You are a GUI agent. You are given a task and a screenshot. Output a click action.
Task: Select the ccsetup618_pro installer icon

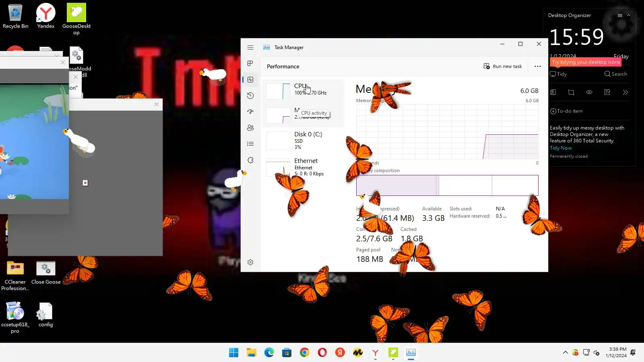pyautogui.click(x=15, y=318)
